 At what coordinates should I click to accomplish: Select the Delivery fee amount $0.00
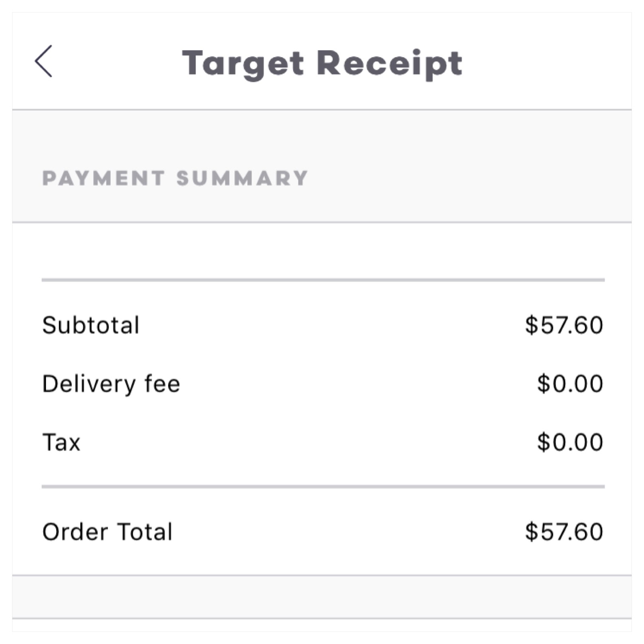pos(570,384)
